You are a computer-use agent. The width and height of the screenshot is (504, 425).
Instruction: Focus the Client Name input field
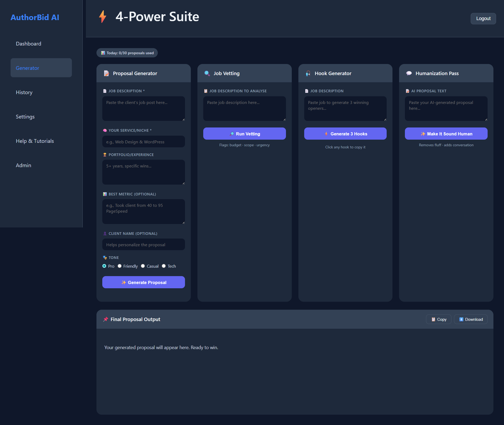pyautogui.click(x=144, y=245)
